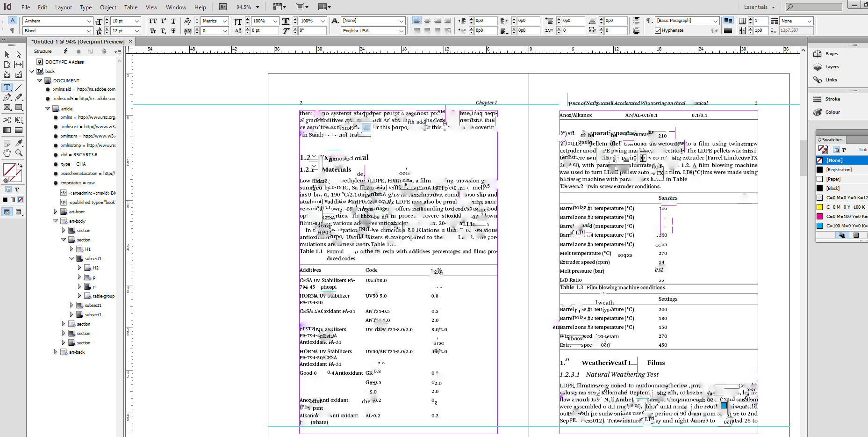Enable the Hyphenate checkbox
The image size is (868, 437).
658,30
